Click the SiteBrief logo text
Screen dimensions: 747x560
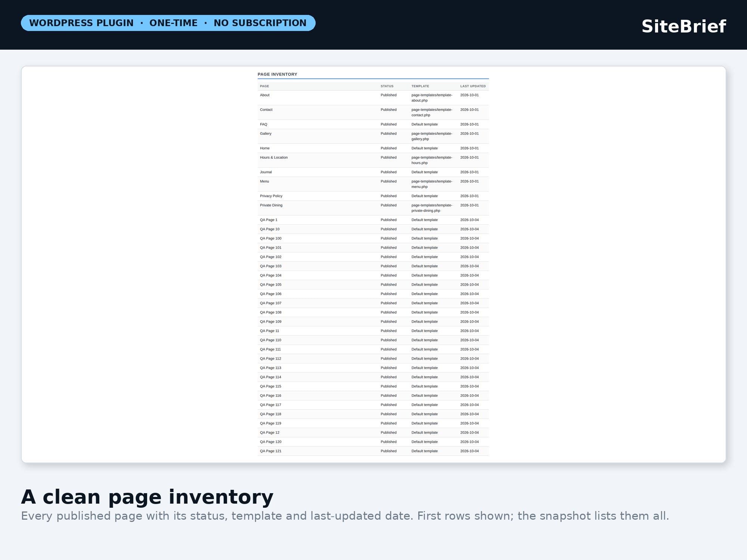click(x=684, y=27)
